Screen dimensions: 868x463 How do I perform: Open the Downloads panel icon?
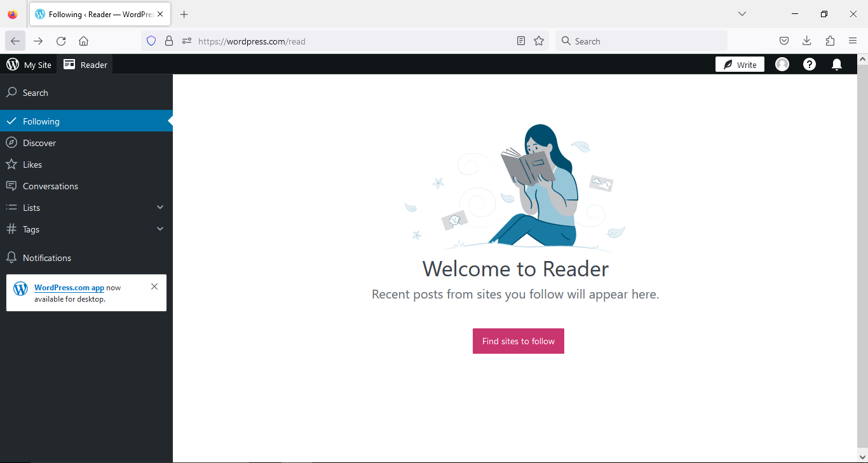[806, 41]
